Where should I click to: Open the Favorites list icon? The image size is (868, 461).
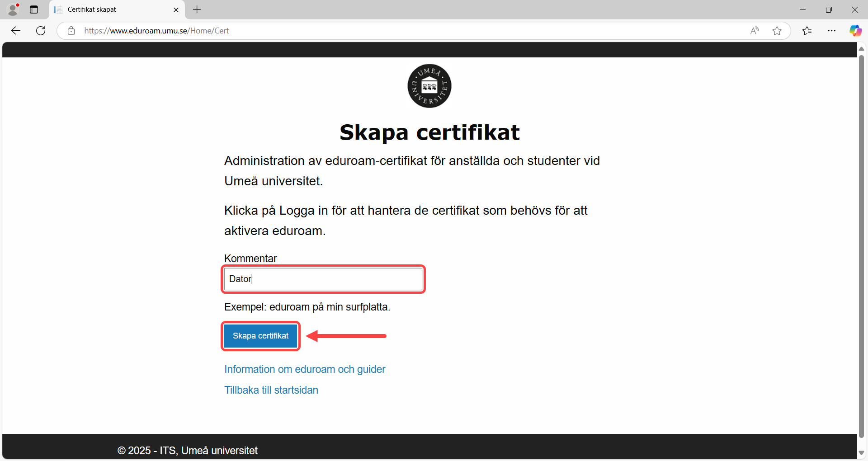pyautogui.click(x=807, y=31)
